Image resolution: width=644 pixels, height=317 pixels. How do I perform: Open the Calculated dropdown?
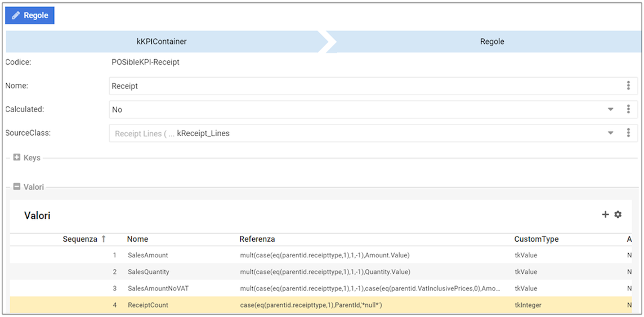[x=610, y=110]
